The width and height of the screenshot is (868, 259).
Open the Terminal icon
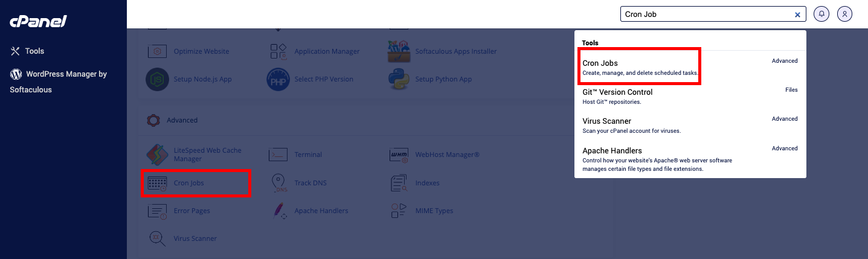[278, 155]
